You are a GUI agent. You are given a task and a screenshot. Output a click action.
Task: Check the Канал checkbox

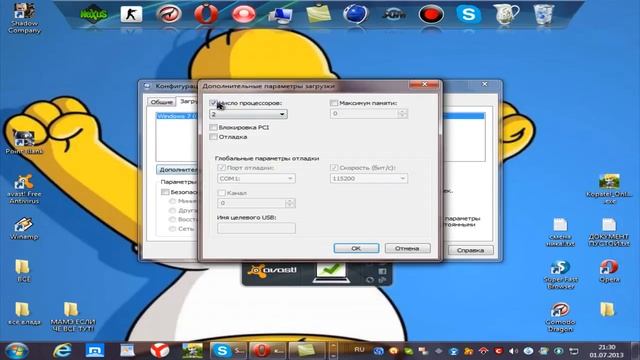click(221, 193)
